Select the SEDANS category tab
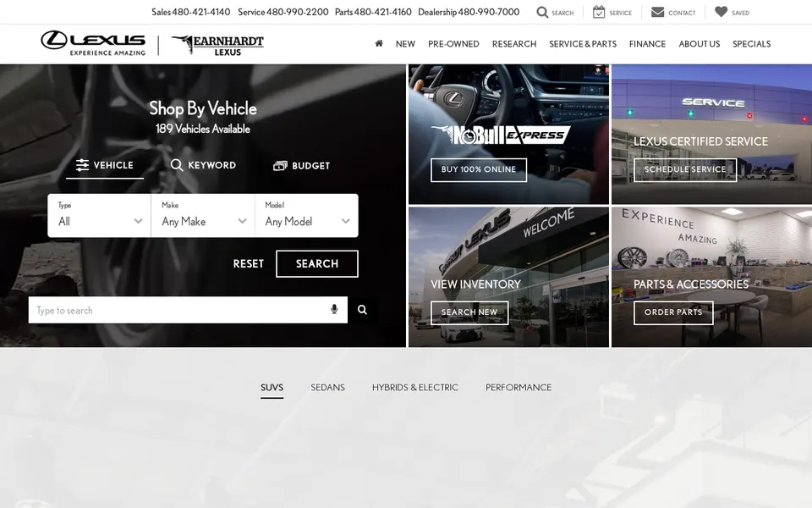The width and height of the screenshot is (812, 508). coord(328,388)
